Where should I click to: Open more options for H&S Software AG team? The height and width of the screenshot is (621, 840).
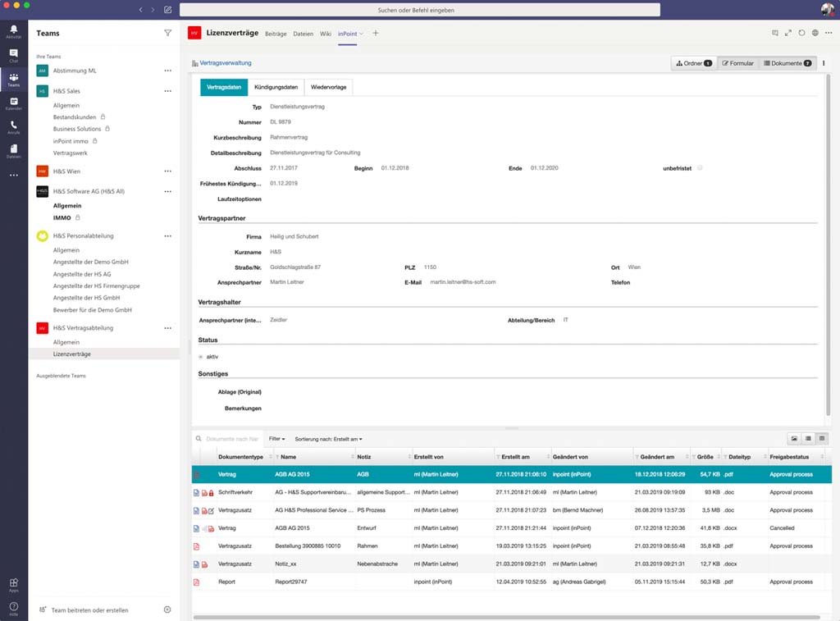[x=167, y=191]
